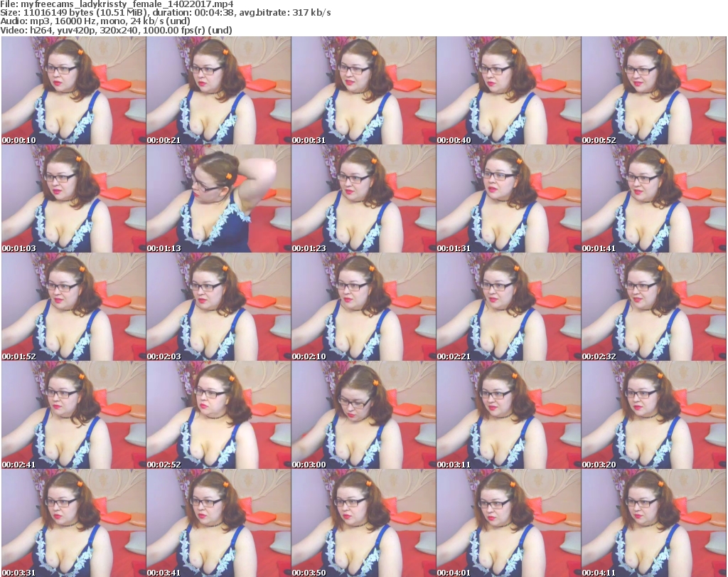Open the thumbnail stamped 00:01:52
Viewport: 728px width, 577px height.
[x=74, y=307]
